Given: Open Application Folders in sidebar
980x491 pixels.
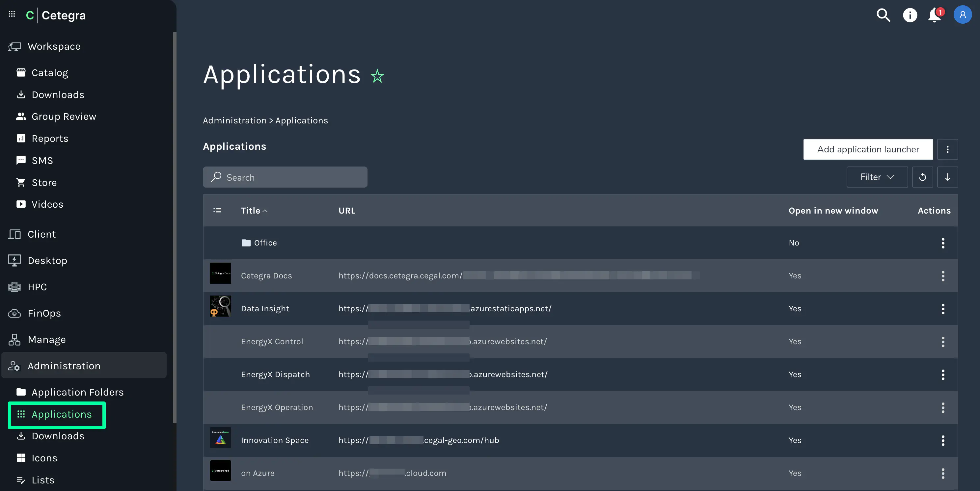Looking at the screenshot, I should click(77, 392).
